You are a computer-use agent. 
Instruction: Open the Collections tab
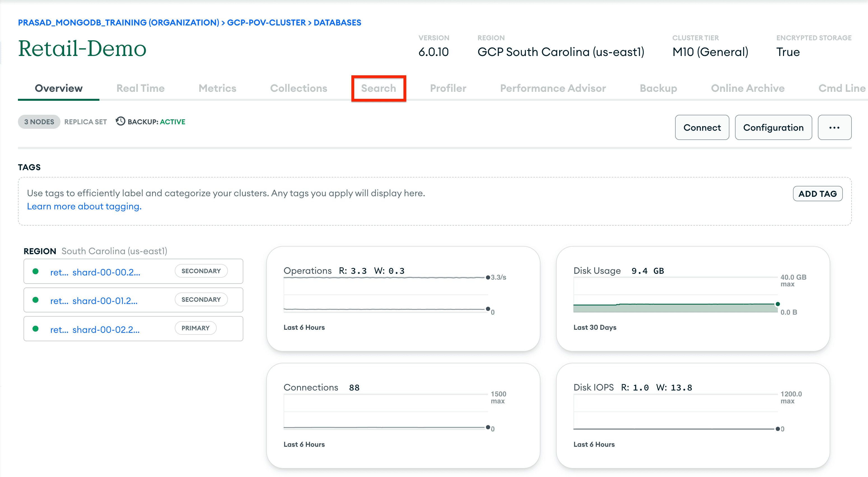tap(298, 88)
